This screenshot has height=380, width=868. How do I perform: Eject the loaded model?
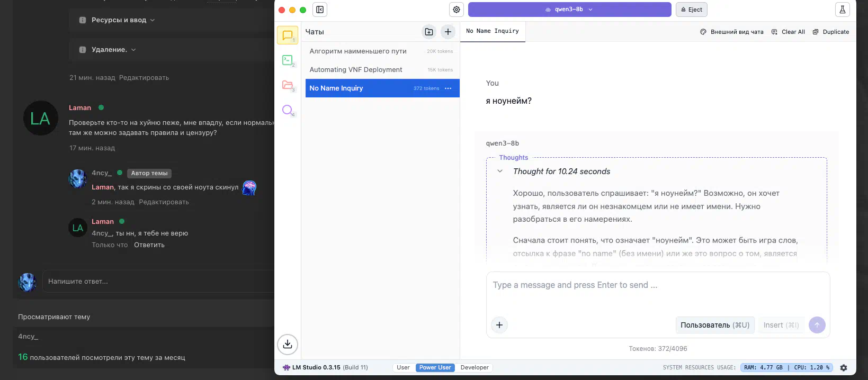tap(692, 10)
